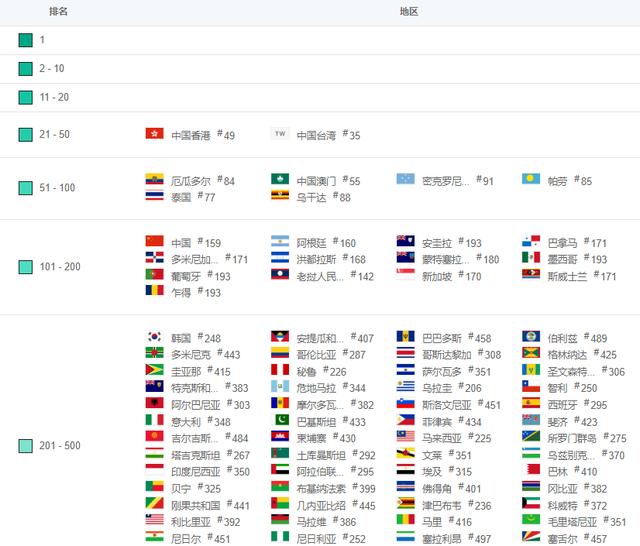The image size is (640, 546).
Task: Click the Uganda flag next to 乌干达
Action: click(x=280, y=195)
